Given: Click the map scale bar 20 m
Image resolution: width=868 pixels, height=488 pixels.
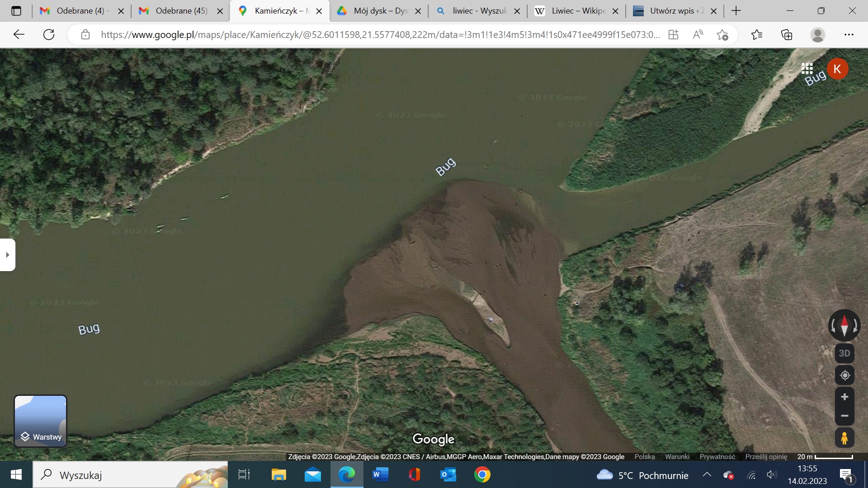Looking at the screenshot, I should pos(825,457).
